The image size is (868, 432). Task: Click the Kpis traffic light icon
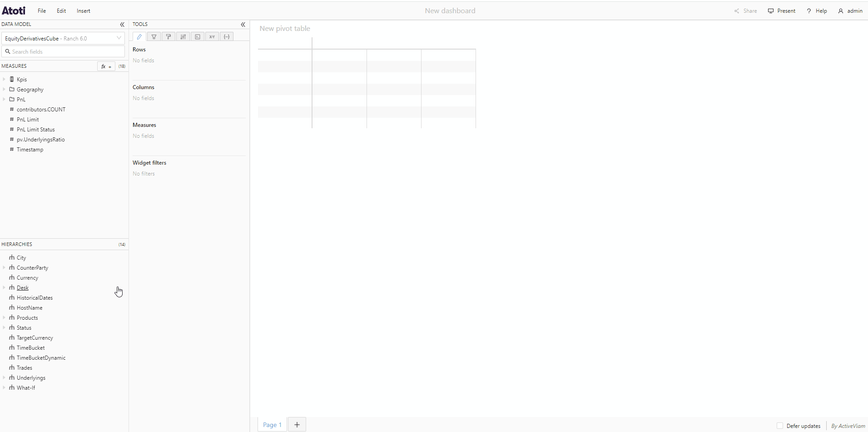[x=12, y=79]
